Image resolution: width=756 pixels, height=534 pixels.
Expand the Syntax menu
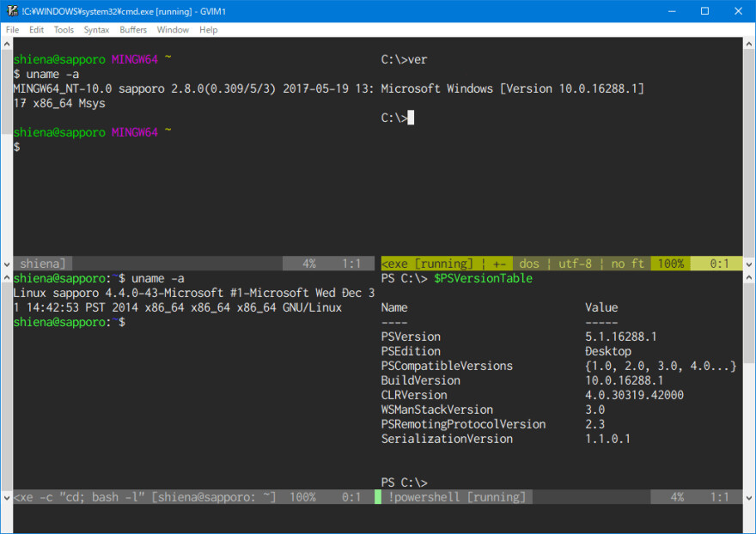(96, 29)
